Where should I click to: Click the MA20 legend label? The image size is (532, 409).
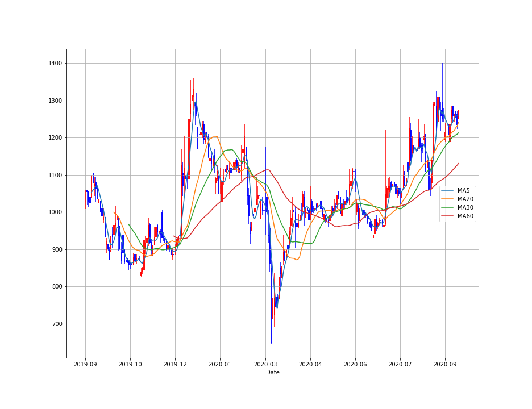click(x=465, y=199)
